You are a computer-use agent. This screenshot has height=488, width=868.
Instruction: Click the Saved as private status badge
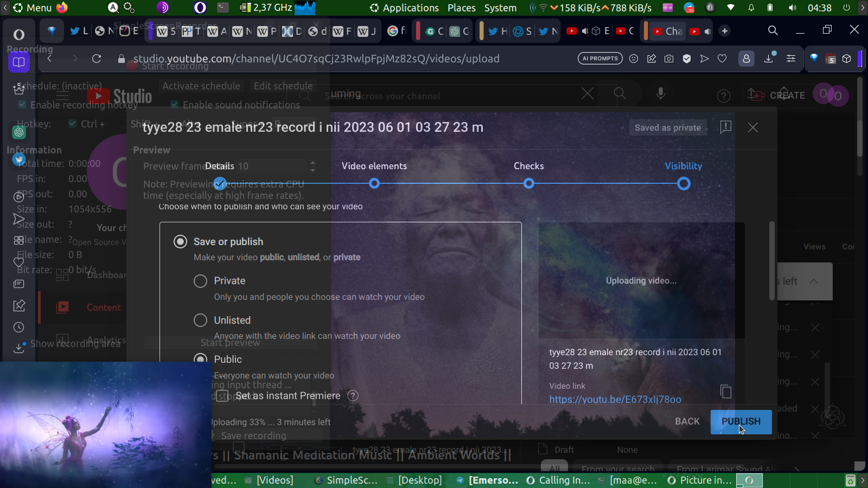click(668, 128)
